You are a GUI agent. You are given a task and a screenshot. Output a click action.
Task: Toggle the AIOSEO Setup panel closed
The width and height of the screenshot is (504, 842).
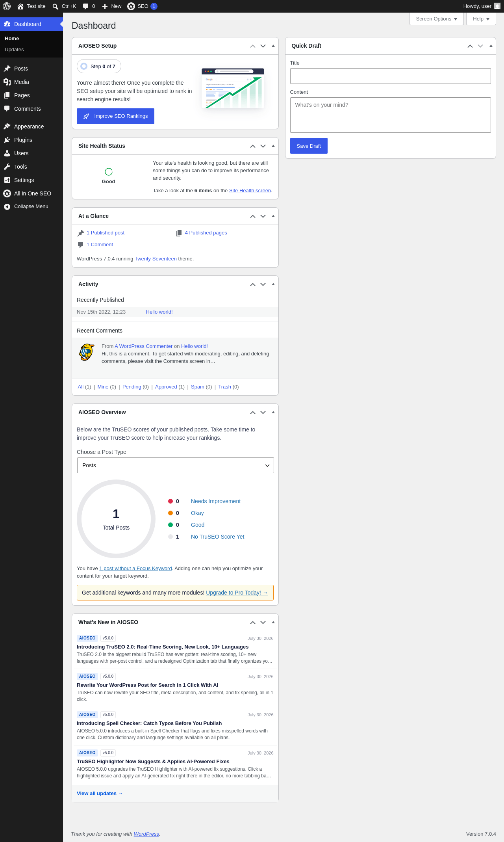click(x=273, y=46)
